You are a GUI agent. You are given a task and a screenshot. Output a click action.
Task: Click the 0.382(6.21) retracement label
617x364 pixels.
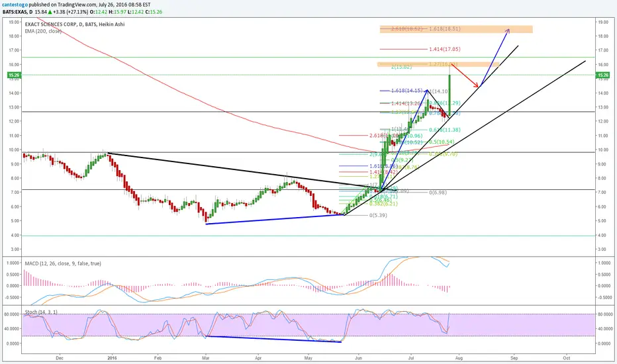coord(383,204)
